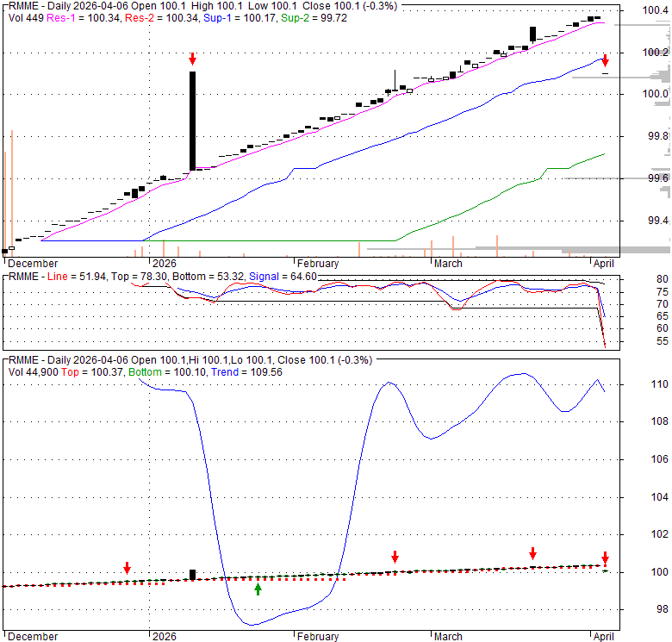Click the March label on the bottom chart axis

pos(447,637)
